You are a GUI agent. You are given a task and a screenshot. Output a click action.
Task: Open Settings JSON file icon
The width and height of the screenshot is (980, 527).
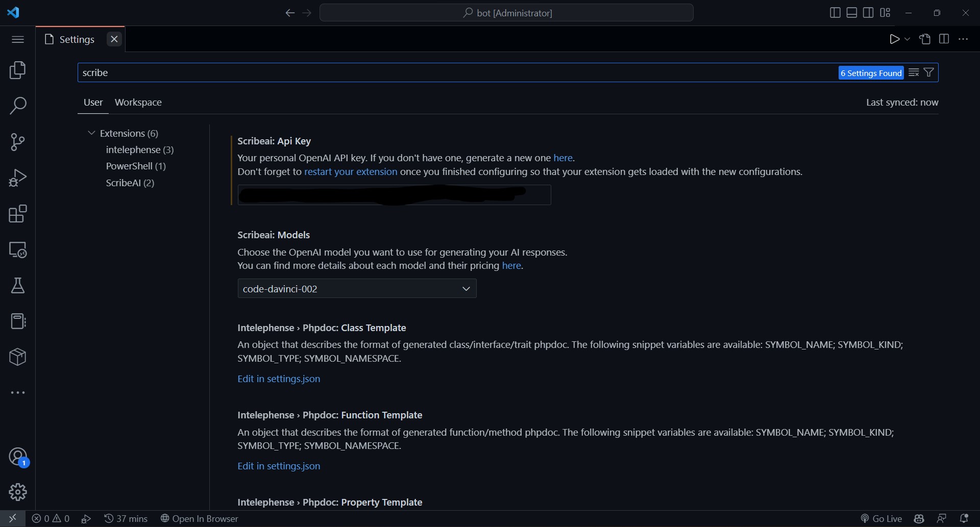(925, 39)
